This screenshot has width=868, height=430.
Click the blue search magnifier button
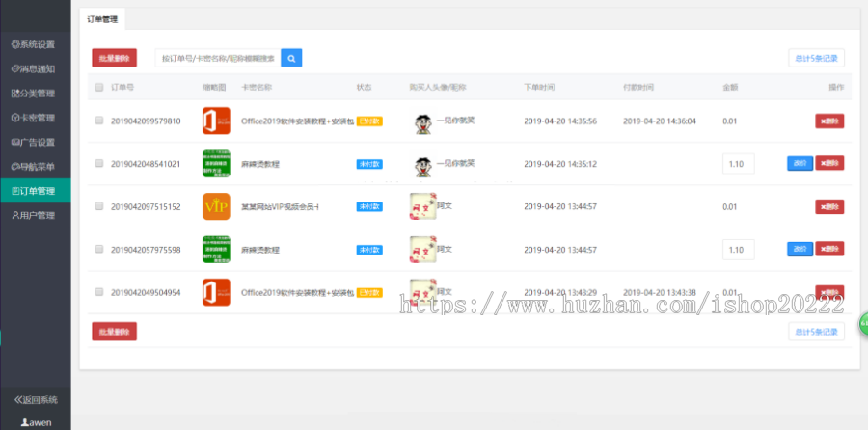tap(291, 58)
